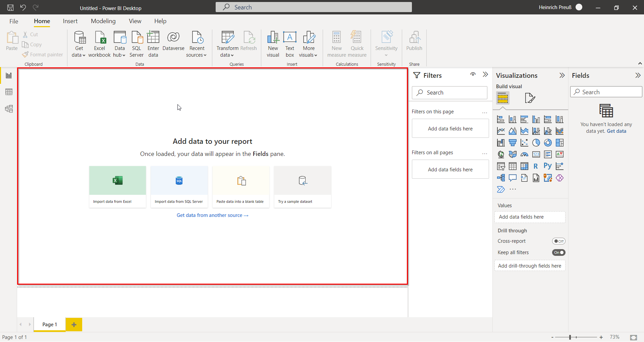Open the Data view in left sidebar

point(9,92)
